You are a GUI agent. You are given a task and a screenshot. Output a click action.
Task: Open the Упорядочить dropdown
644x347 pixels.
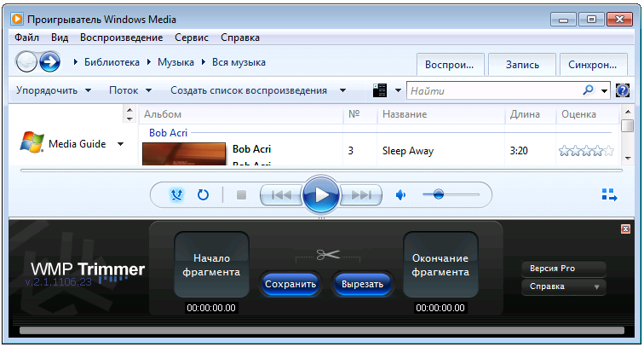coord(54,90)
